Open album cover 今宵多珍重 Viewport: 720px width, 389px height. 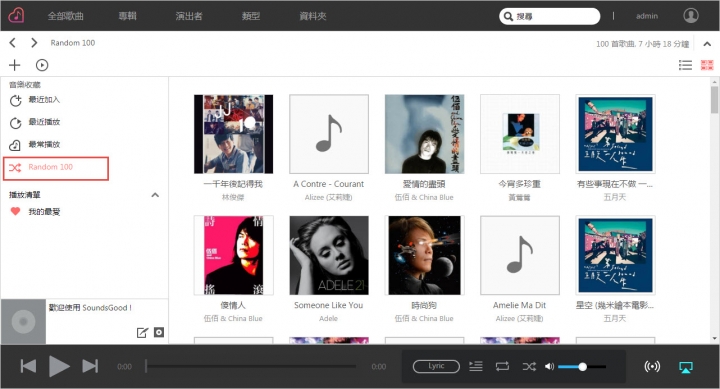(520, 134)
